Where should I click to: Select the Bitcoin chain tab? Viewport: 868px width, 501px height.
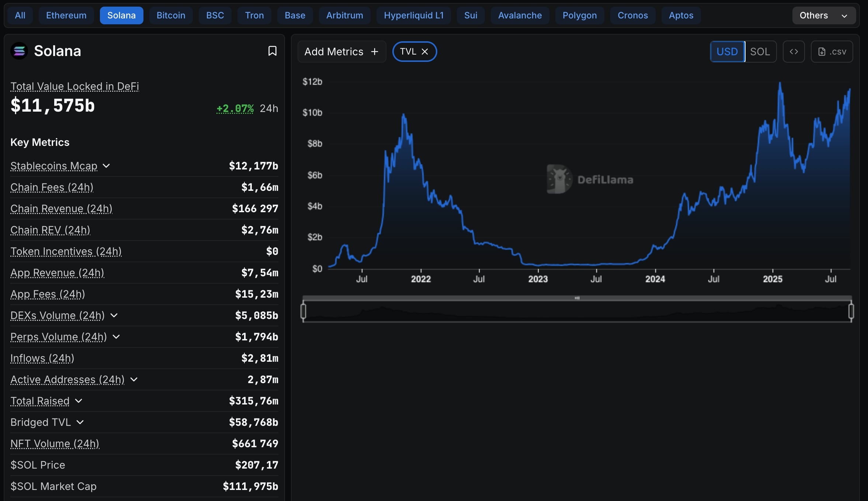[171, 15]
